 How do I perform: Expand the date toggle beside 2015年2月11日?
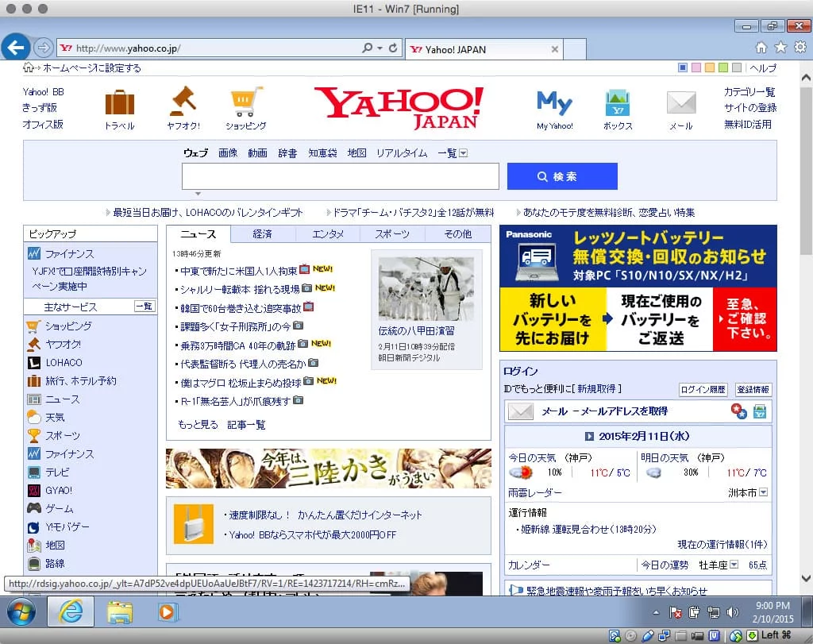pos(589,436)
